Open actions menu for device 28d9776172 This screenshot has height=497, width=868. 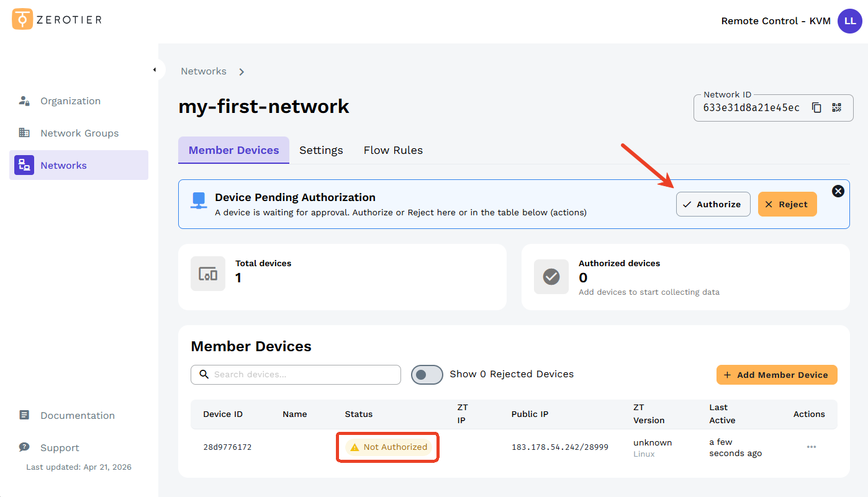pos(811,447)
